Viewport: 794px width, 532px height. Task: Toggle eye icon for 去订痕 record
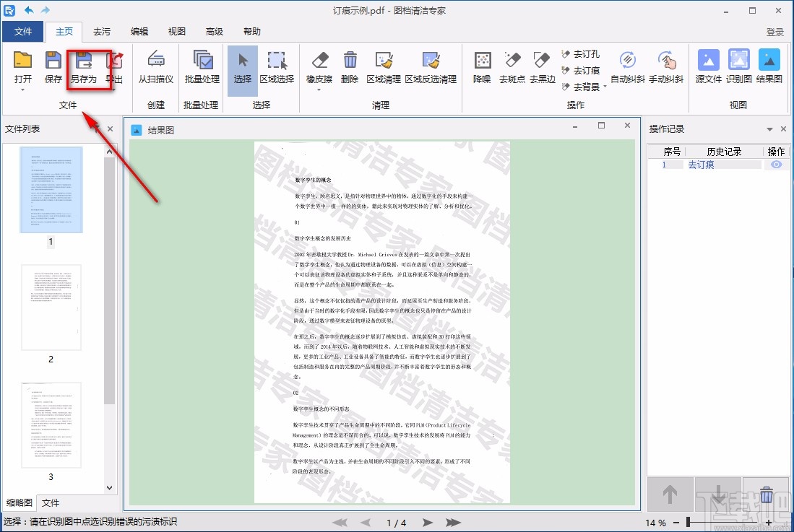pyautogui.click(x=777, y=165)
